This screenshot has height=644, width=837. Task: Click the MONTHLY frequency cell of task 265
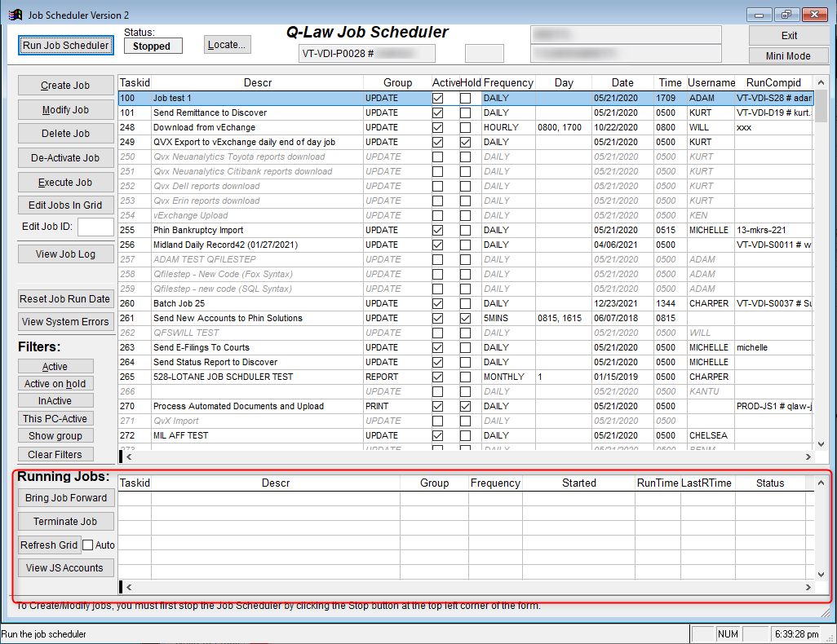coord(509,377)
